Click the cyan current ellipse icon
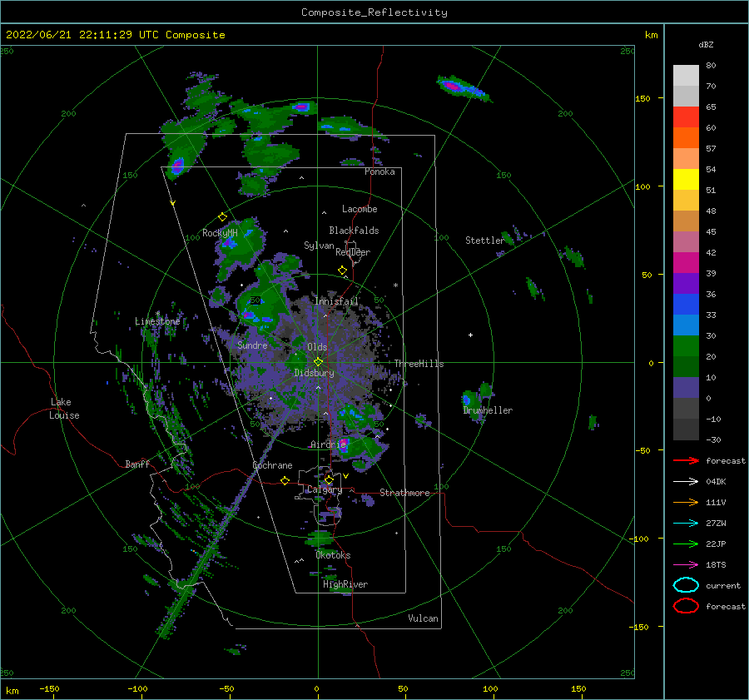The width and height of the screenshot is (749, 700). point(686,585)
